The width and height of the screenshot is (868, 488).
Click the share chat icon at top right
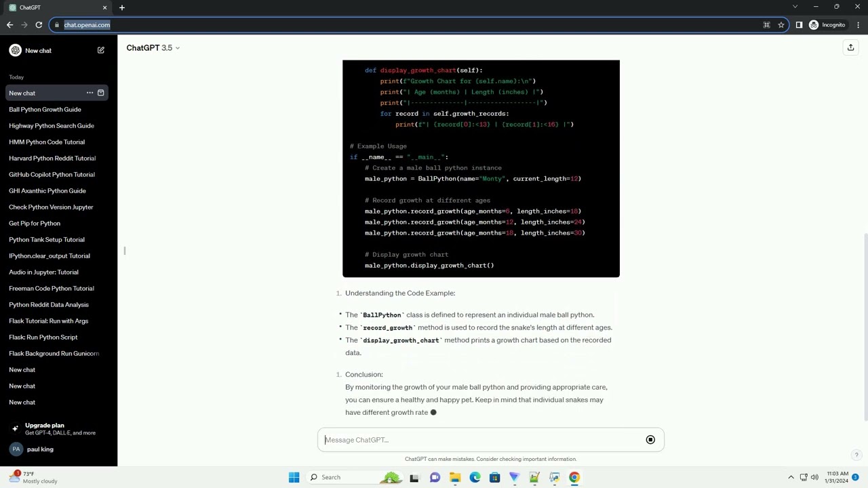point(850,47)
